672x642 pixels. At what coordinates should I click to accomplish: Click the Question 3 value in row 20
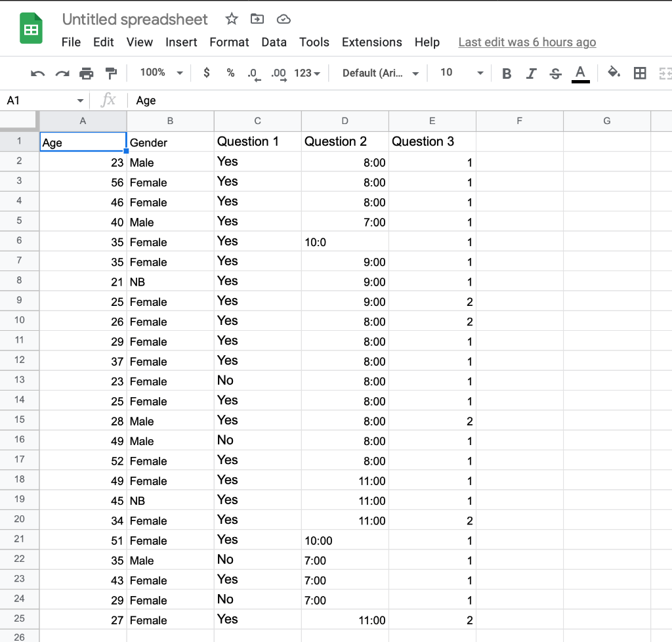point(432,520)
